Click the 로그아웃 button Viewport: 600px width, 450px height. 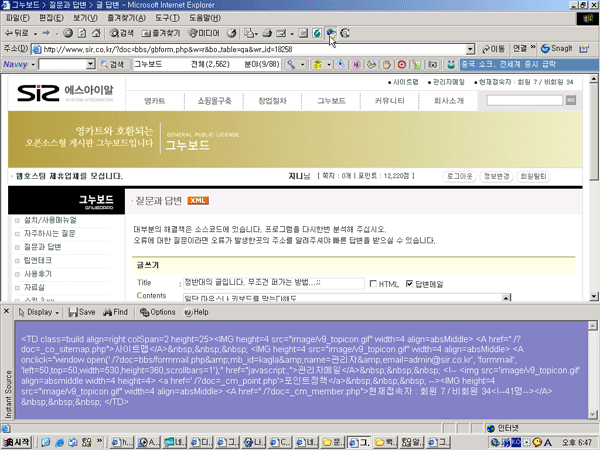tap(459, 176)
